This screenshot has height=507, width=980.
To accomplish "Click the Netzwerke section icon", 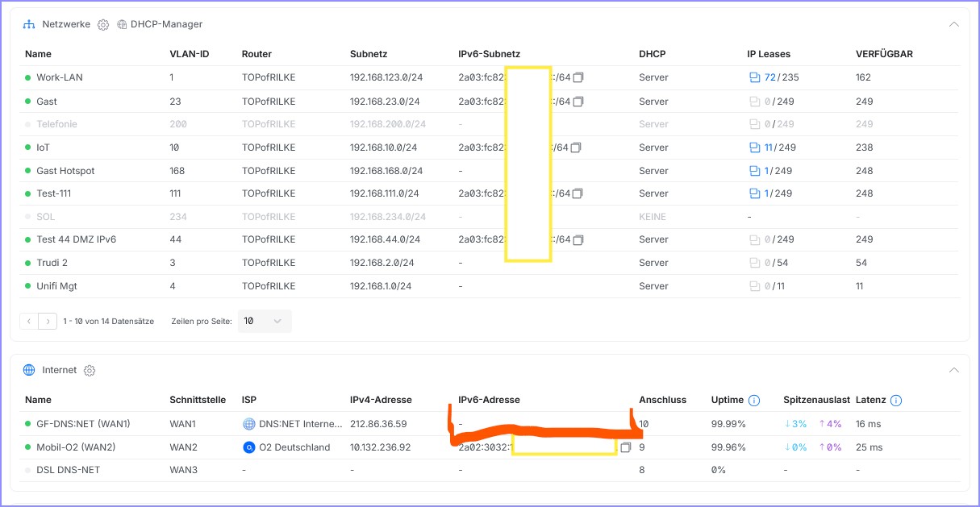I will pos(29,25).
